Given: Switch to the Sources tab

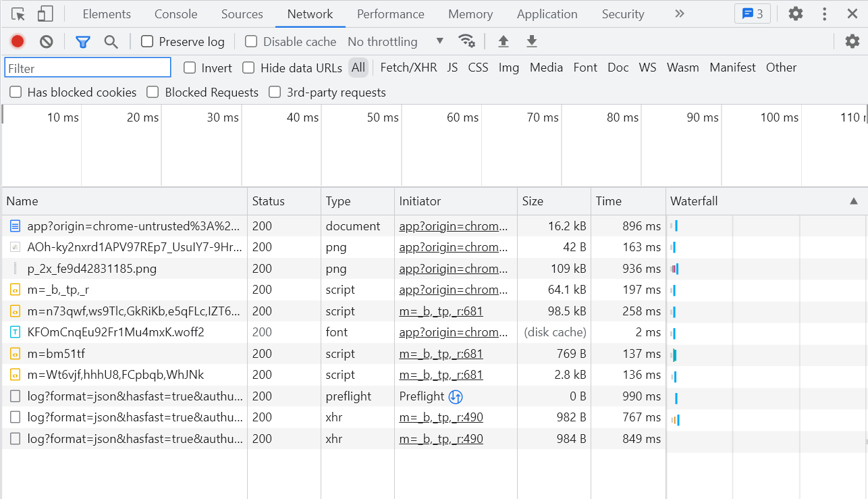Looking at the screenshot, I should pyautogui.click(x=242, y=14).
